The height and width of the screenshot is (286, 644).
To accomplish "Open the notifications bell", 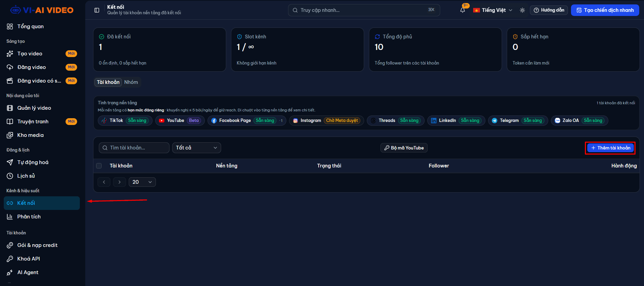I will coord(463,10).
